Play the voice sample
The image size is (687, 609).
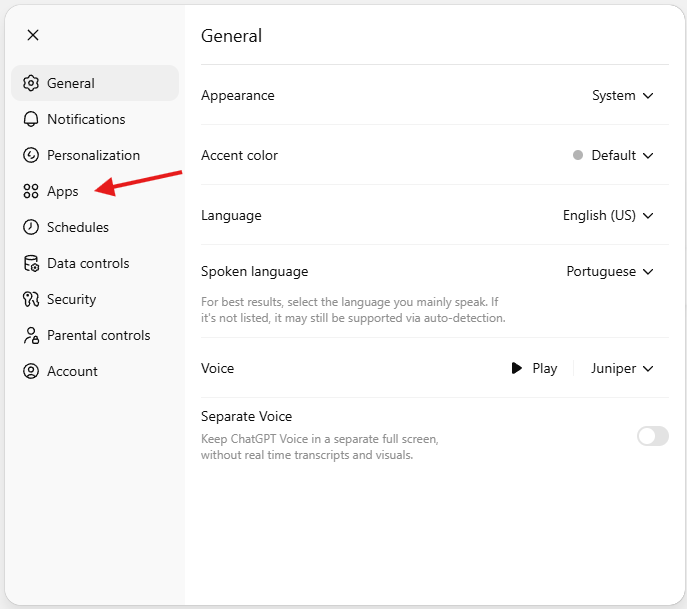pyautogui.click(x=535, y=368)
